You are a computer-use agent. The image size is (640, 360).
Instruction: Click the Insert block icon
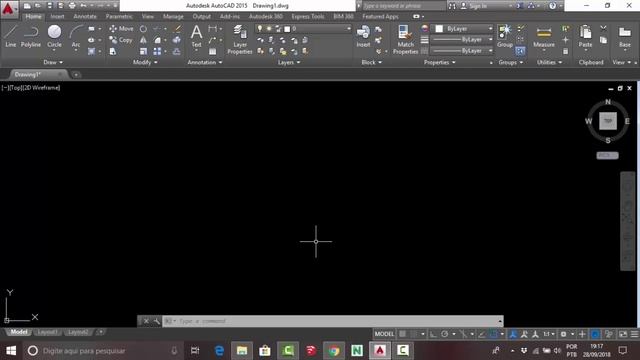tap(363, 36)
